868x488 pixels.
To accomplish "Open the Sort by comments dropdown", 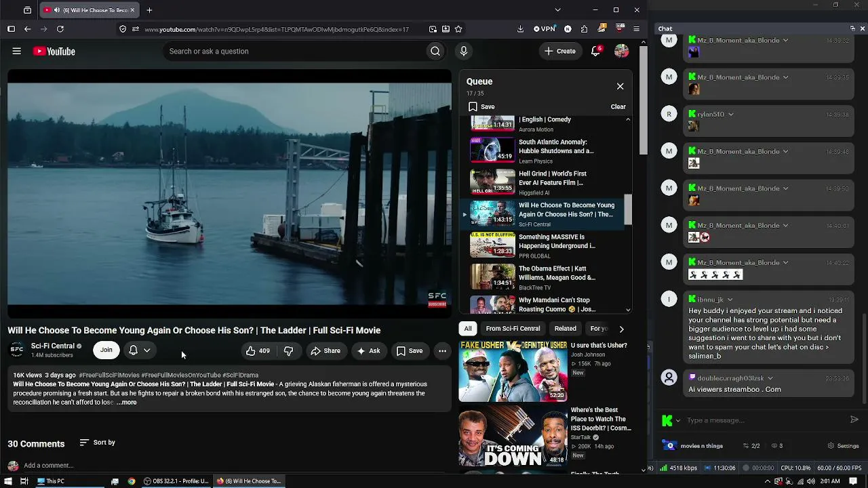I will [97, 443].
